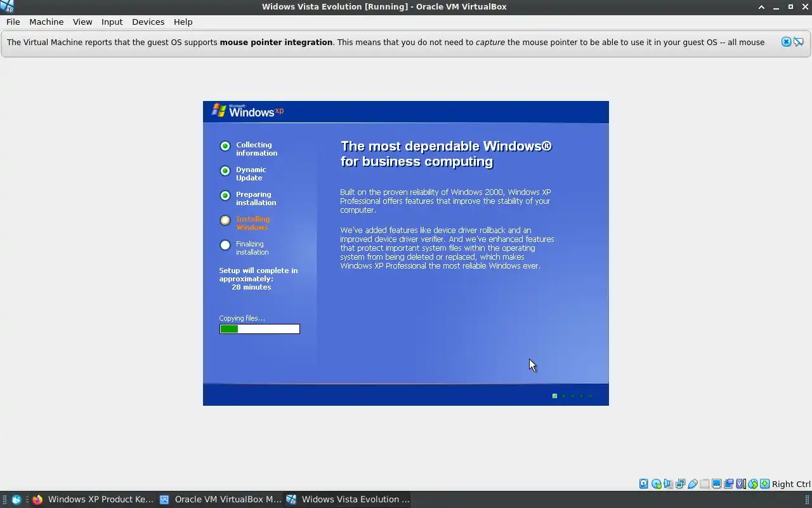Click the Collecting information step indicator
The width and height of the screenshot is (812, 508).
coord(225,146)
